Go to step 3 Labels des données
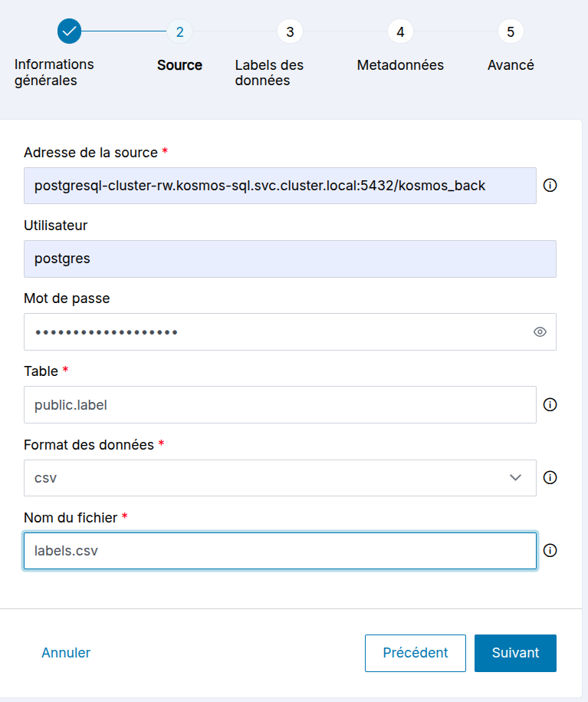This screenshot has height=702, width=588. point(290,31)
